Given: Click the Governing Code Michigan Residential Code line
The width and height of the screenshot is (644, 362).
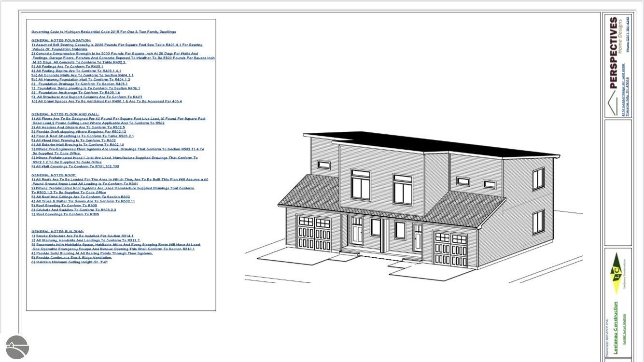Looking at the screenshot, I should coord(104,32).
